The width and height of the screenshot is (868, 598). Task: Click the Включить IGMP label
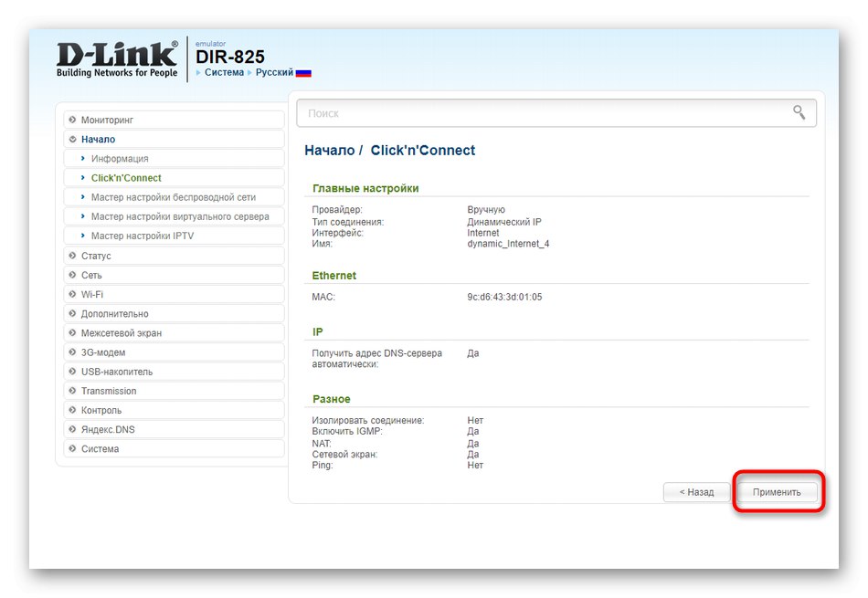pyautogui.click(x=347, y=432)
